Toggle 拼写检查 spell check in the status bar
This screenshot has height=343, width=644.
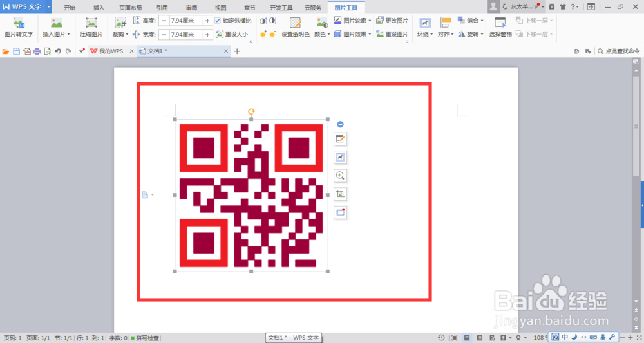coord(145,338)
